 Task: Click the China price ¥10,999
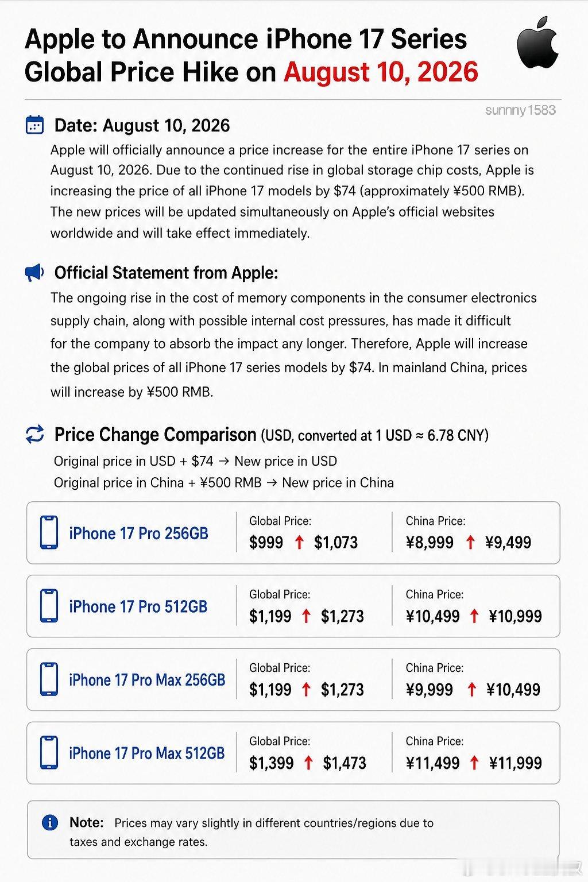(x=515, y=616)
